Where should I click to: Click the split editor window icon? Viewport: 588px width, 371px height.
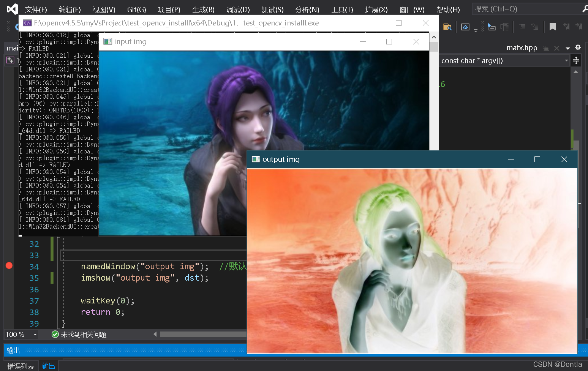(x=576, y=60)
